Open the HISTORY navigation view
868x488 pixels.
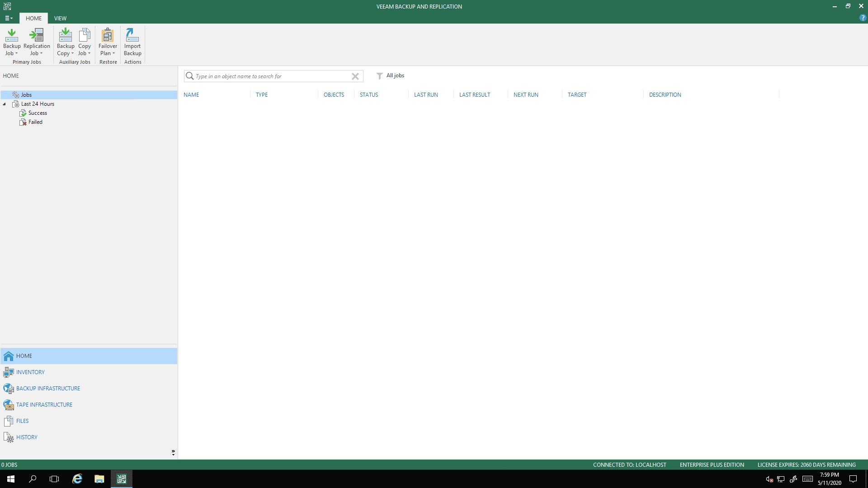point(89,437)
